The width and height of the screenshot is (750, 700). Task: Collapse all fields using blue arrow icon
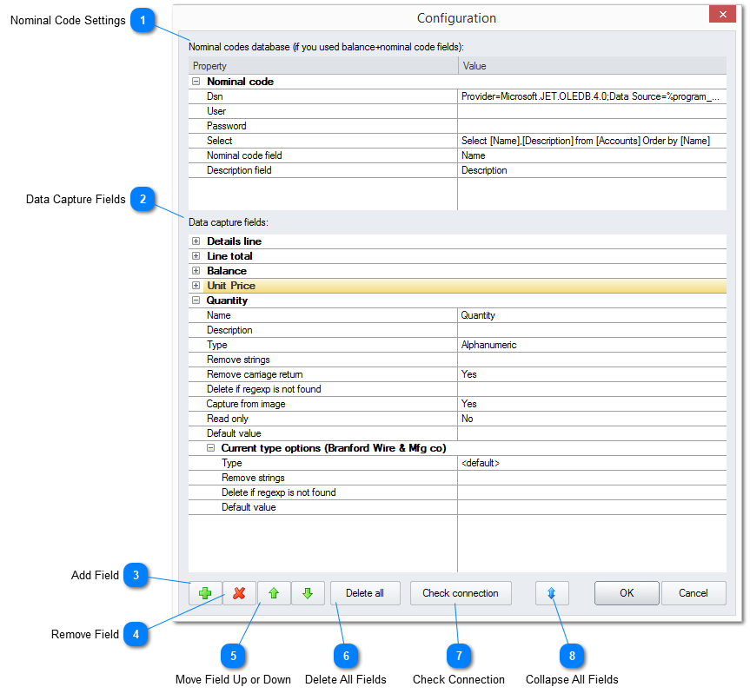coord(554,593)
